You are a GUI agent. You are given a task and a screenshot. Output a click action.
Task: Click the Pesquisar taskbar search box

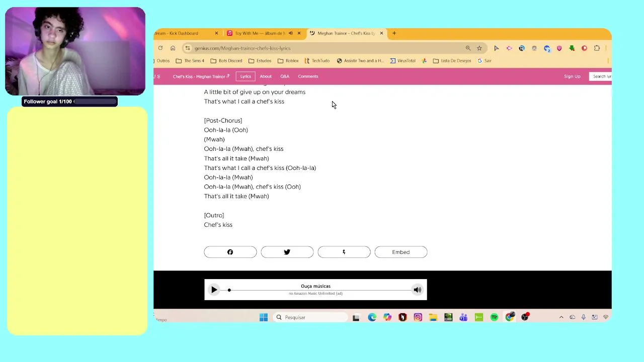(x=310, y=317)
